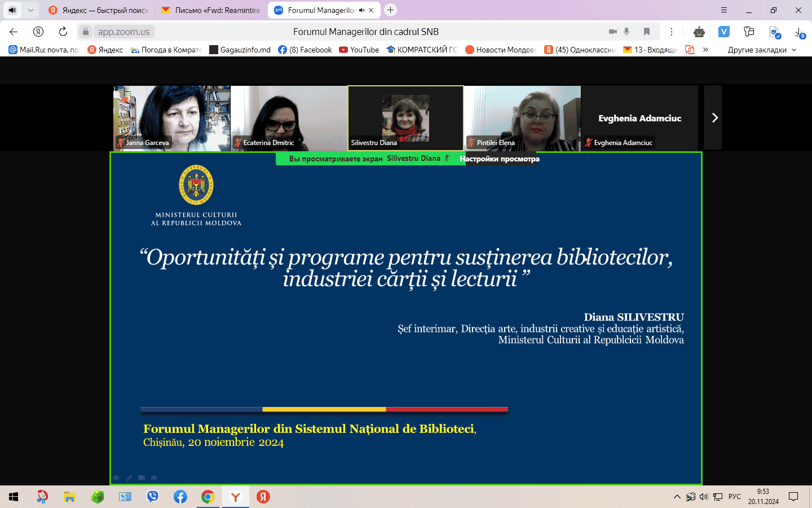Open the Gagauzinfo.md bookmark

coord(240,50)
